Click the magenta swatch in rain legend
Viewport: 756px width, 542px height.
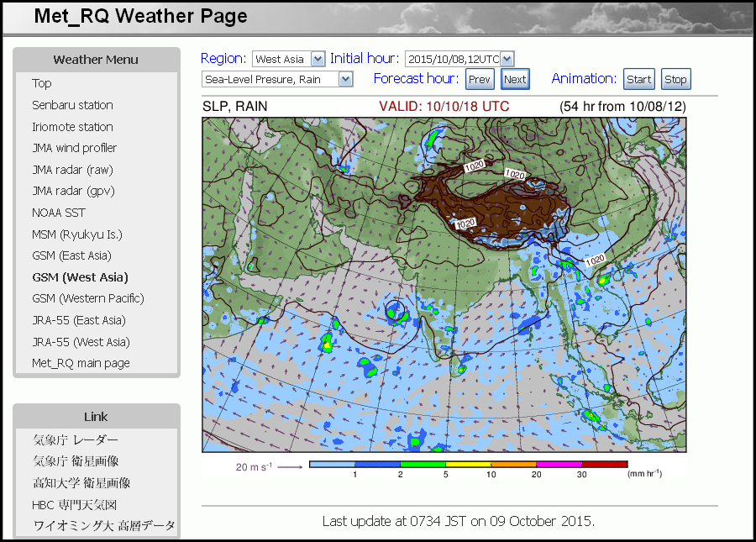(x=559, y=465)
